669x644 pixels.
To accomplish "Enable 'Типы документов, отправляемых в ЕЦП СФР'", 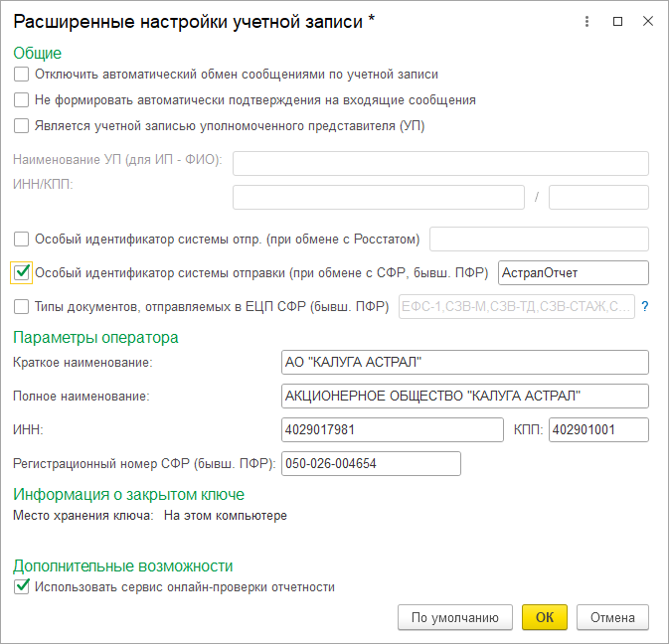I will (22, 307).
